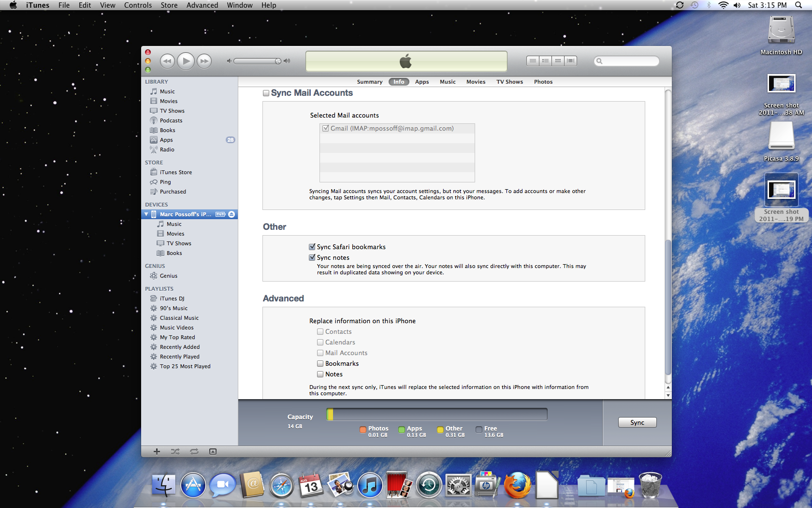Uncheck Sync notes

click(312, 257)
